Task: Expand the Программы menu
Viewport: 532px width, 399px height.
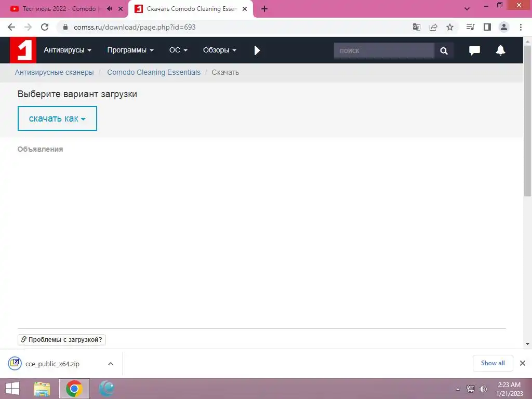Action: [130, 50]
